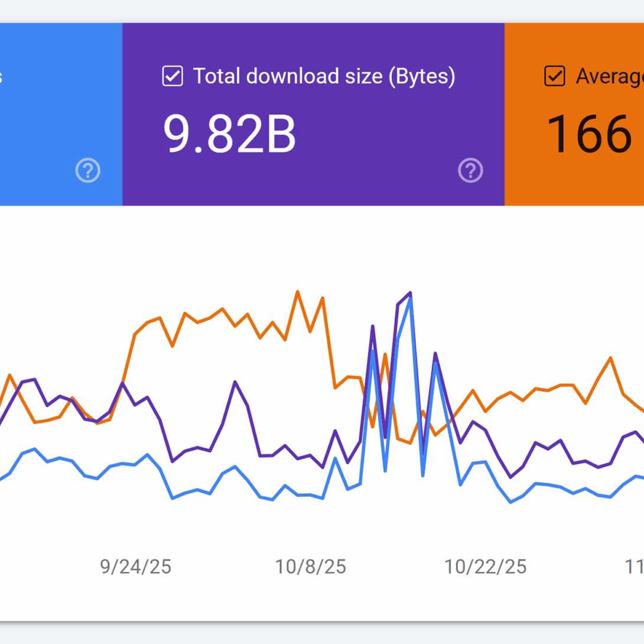Select the Total download size (Bytes) label
The image size is (644, 644).
[x=324, y=76]
